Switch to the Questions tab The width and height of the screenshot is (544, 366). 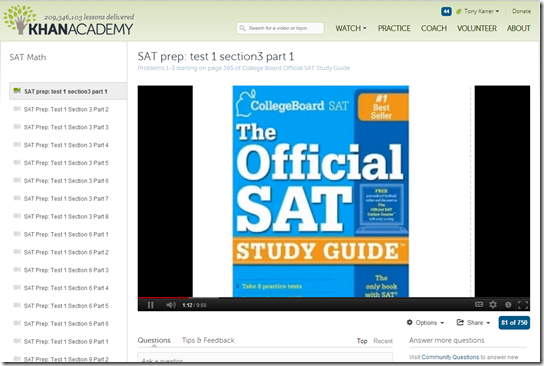coord(154,340)
